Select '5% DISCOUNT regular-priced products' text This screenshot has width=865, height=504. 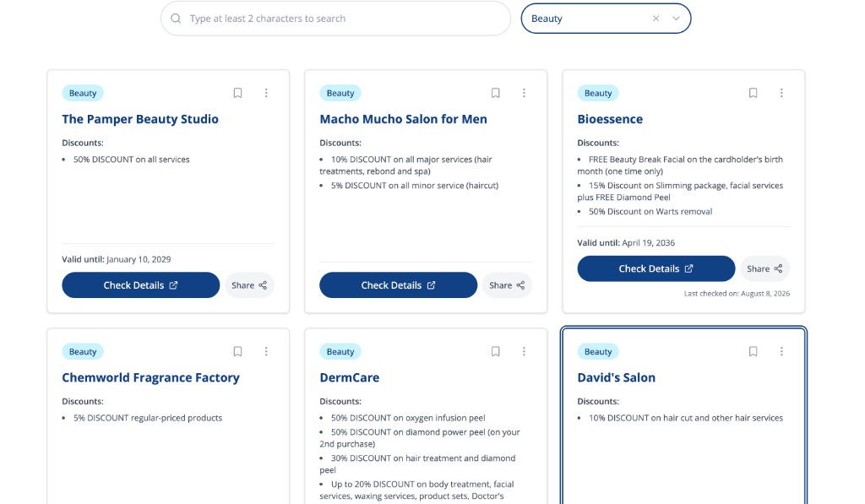[148, 418]
